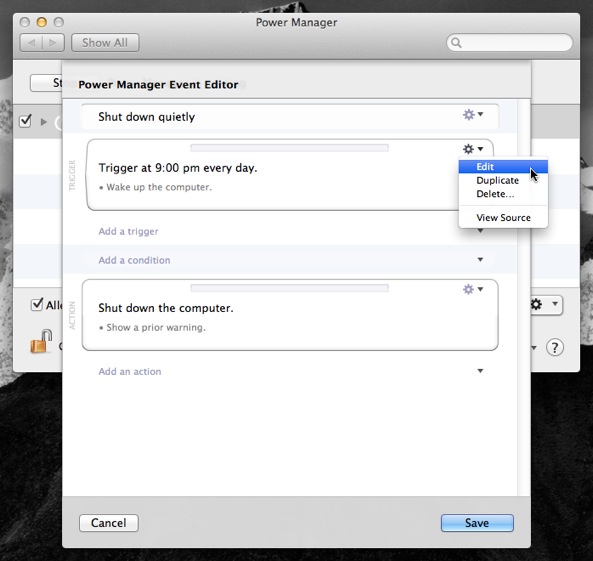593x561 pixels.
Task: Click the Show All button
Action: click(105, 43)
